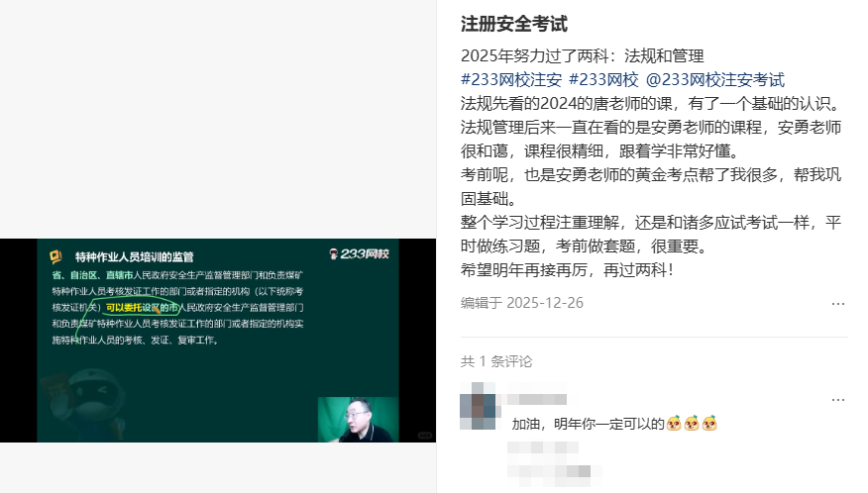Open the #233网校 hashtag
Viewport: 868px width, 493px height.
(603, 79)
